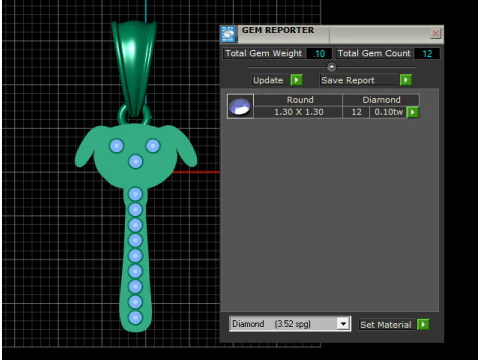Viewport: 480px width, 360px height.
Task: Click the gem quantity cell showing 12
Action: [x=356, y=112]
